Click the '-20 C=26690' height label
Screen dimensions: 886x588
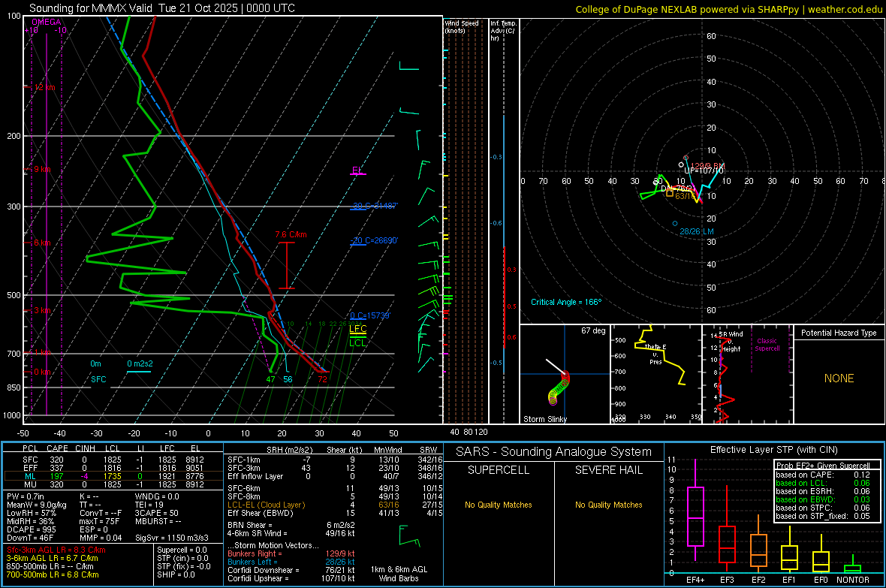pos(375,240)
